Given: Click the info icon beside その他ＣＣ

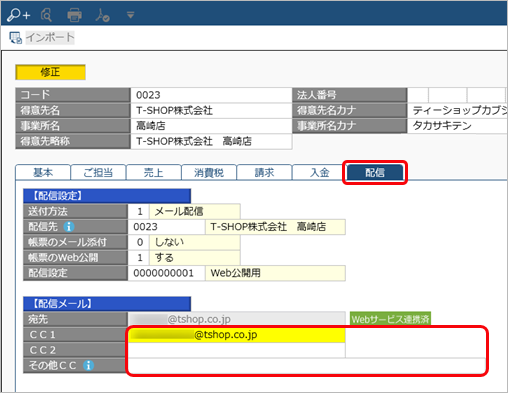Looking at the screenshot, I should click(x=88, y=366).
